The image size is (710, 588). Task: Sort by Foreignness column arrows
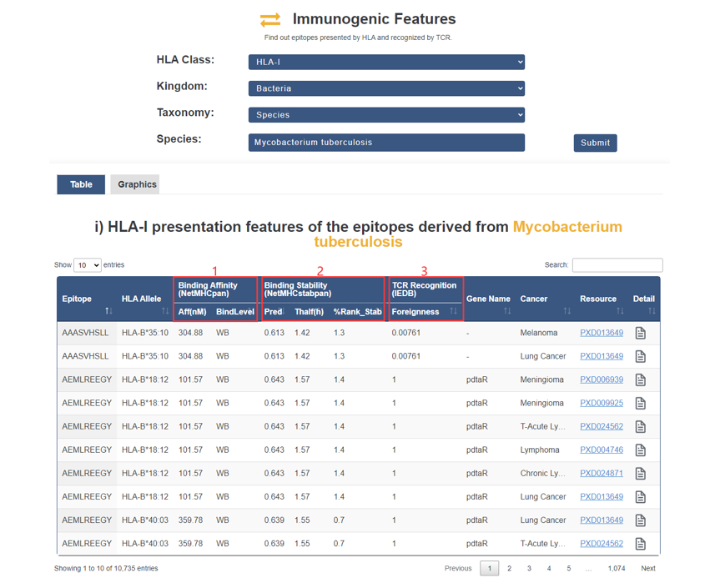453,311
